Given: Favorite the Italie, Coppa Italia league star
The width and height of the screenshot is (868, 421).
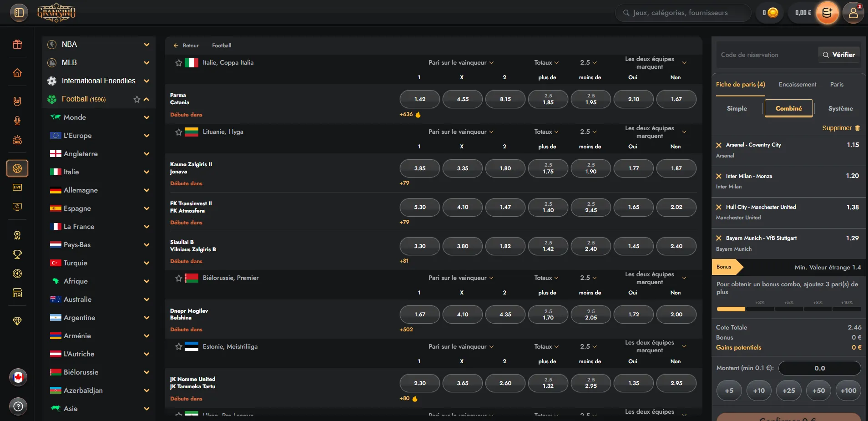Looking at the screenshot, I should coord(179,63).
